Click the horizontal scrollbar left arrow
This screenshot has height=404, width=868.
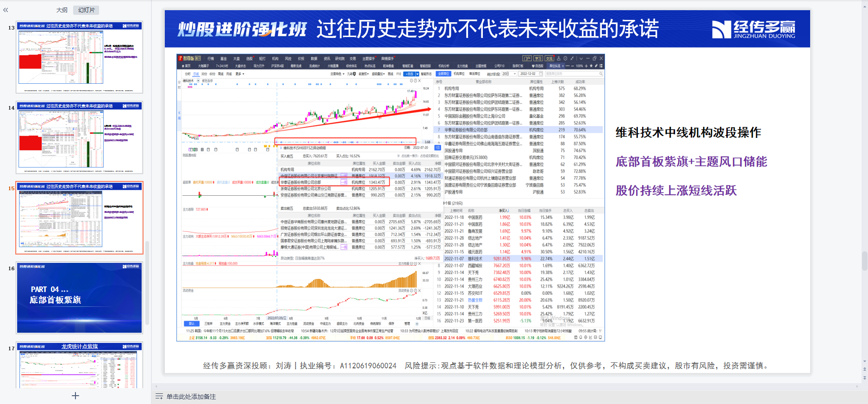(156, 386)
